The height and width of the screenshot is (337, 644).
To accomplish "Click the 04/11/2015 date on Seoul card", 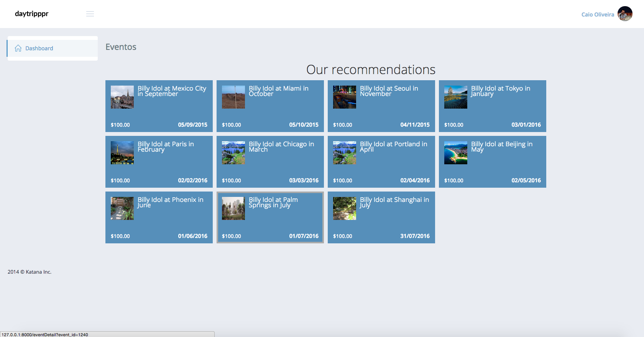I will click(415, 125).
